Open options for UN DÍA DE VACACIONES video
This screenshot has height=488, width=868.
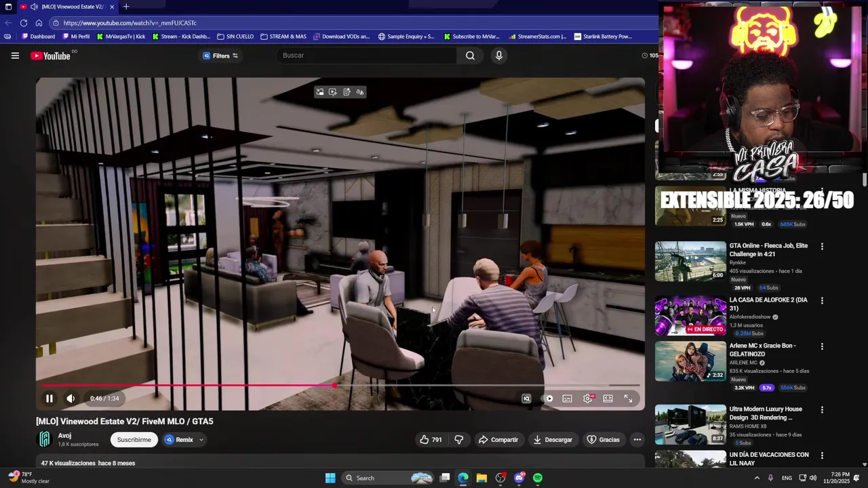pyautogui.click(x=822, y=455)
